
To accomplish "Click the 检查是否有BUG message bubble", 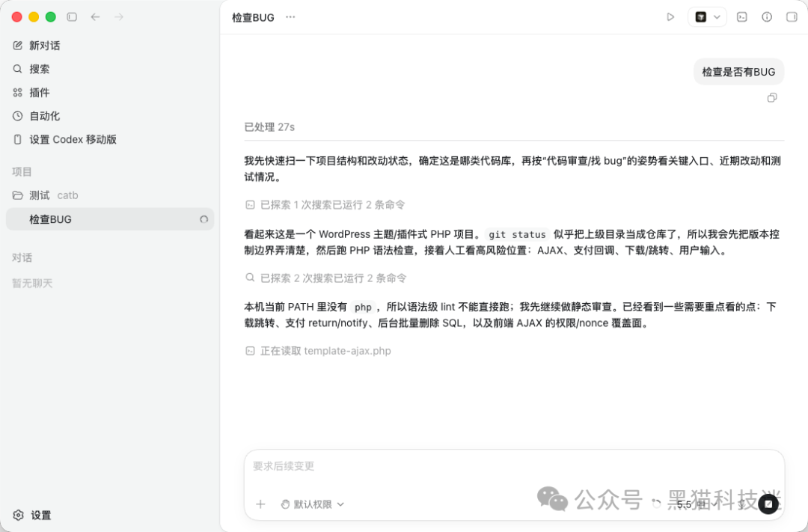I will pos(739,72).
